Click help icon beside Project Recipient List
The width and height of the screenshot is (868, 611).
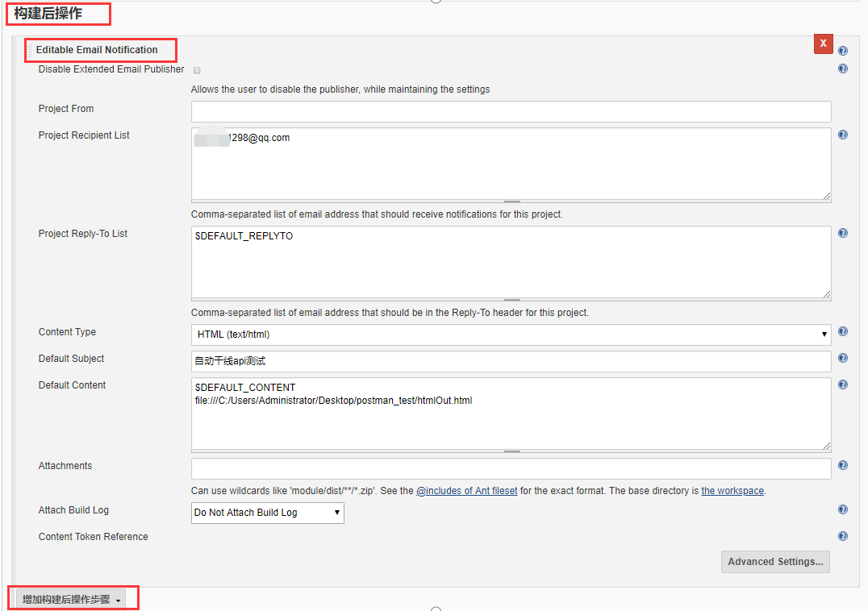(843, 135)
